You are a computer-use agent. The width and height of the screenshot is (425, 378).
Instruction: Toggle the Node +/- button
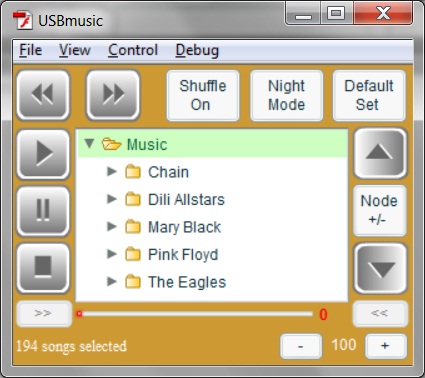click(x=380, y=210)
